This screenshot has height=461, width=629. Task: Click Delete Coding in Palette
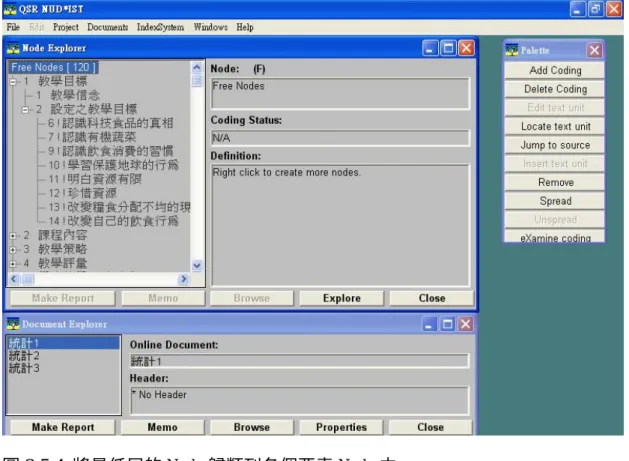click(x=555, y=89)
